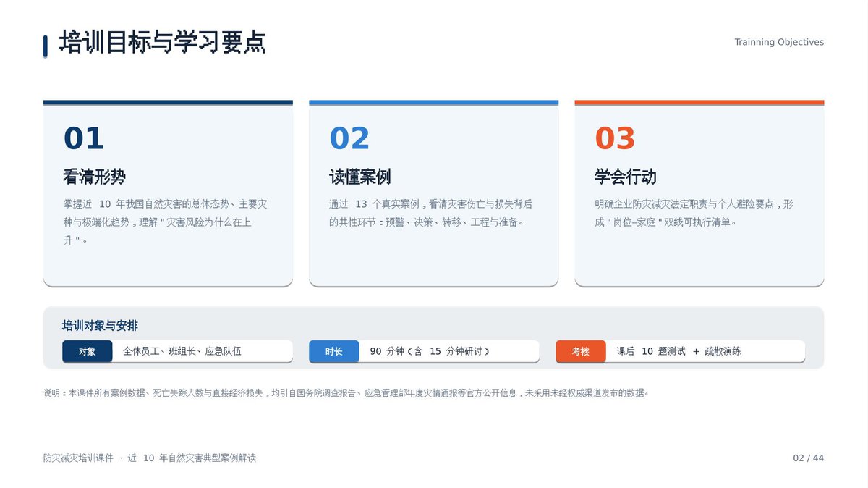Click the 'Trainning Objectives' header text

[779, 42]
